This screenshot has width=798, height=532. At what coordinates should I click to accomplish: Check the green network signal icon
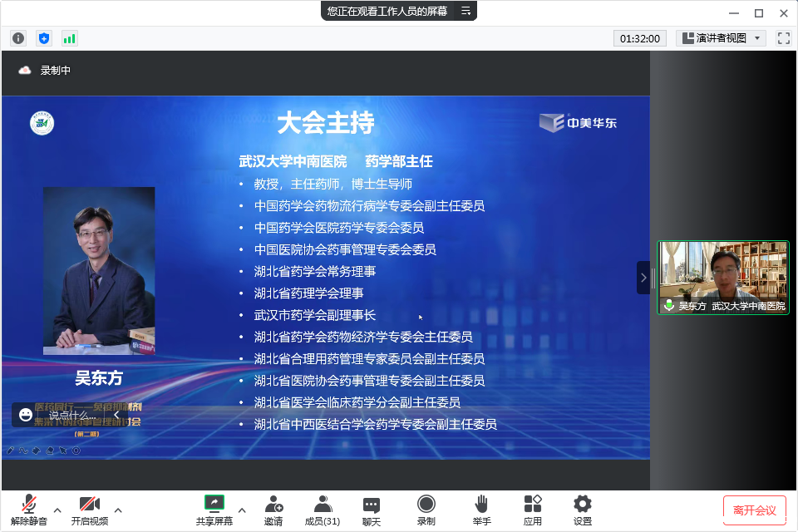tap(69, 38)
